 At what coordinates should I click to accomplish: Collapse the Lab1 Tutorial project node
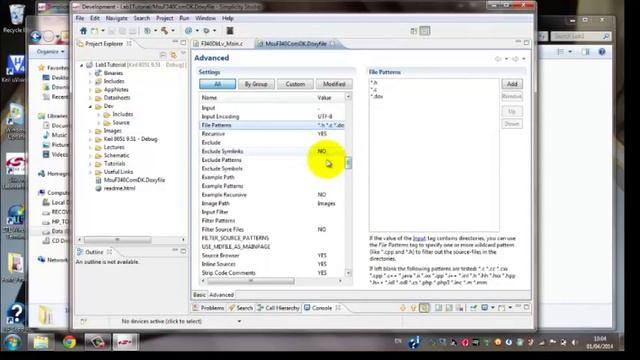tap(82, 65)
